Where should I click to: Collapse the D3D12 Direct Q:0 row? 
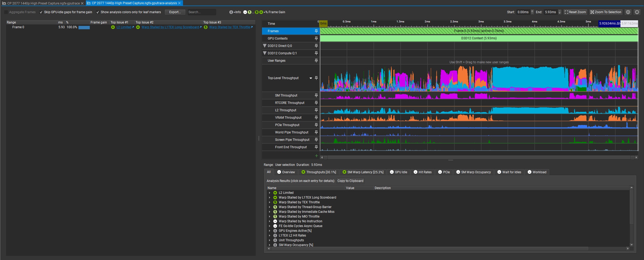coord(265,46)
